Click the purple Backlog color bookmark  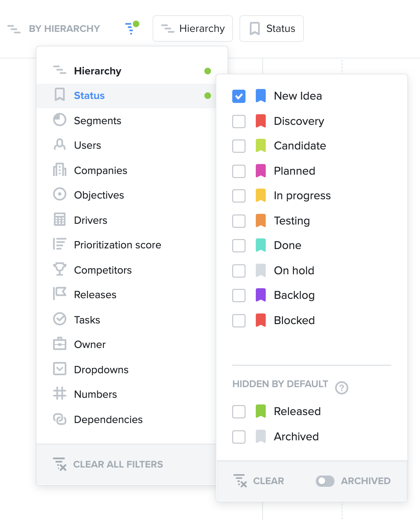point(261,295)
